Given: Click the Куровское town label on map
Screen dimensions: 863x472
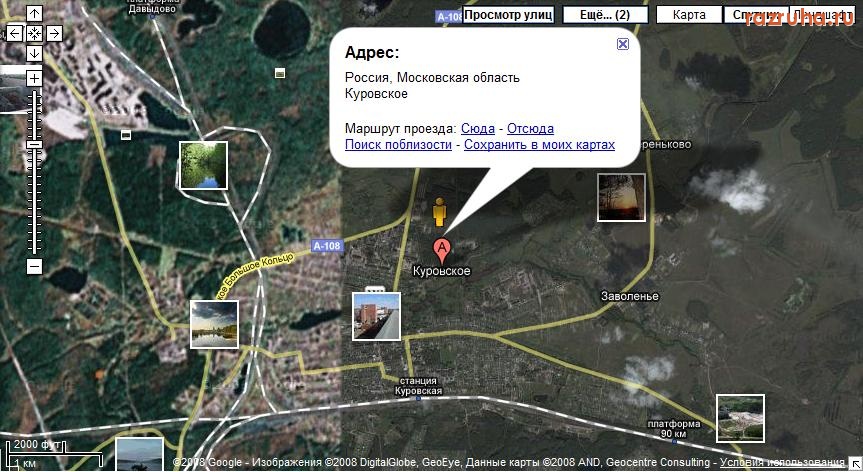Looking at the screenshot, I should (441, 271).
